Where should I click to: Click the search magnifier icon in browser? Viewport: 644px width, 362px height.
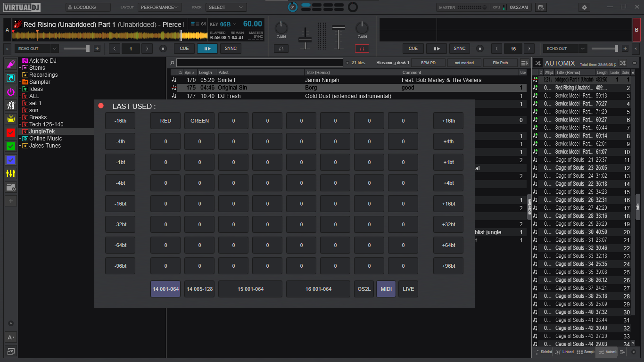(x=173, y=63)
